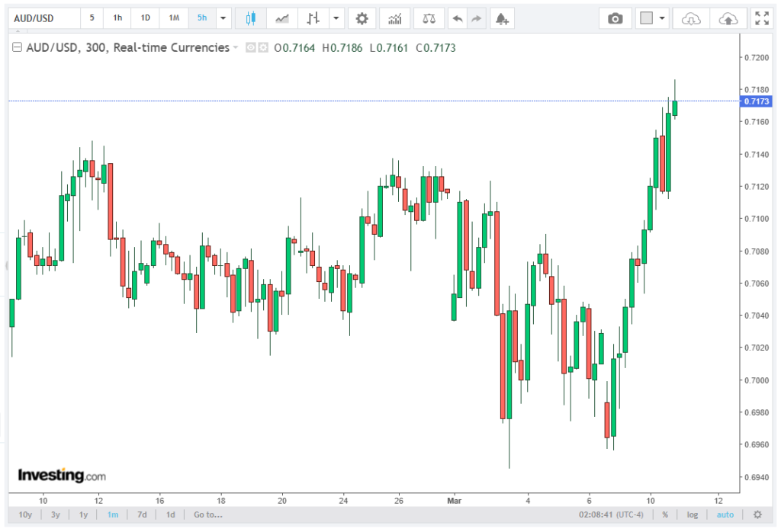The image size is (781, 532).
Task: Click the AUD/USD symbol input field
Action: point(43,18)
